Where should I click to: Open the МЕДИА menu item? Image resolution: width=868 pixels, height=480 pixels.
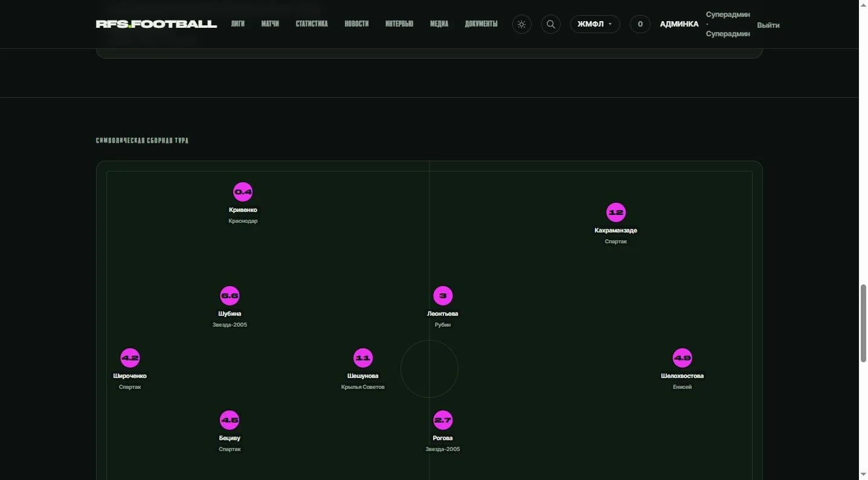point(439,24)
